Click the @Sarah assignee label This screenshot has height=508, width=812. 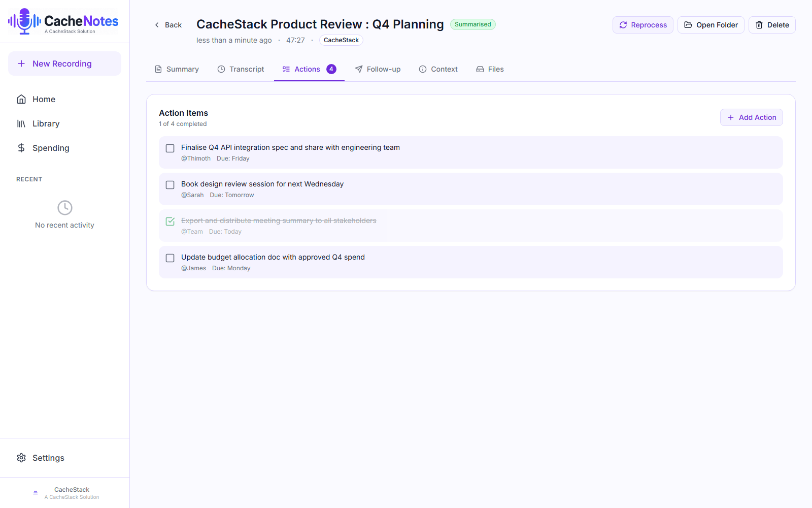[192, 195]
